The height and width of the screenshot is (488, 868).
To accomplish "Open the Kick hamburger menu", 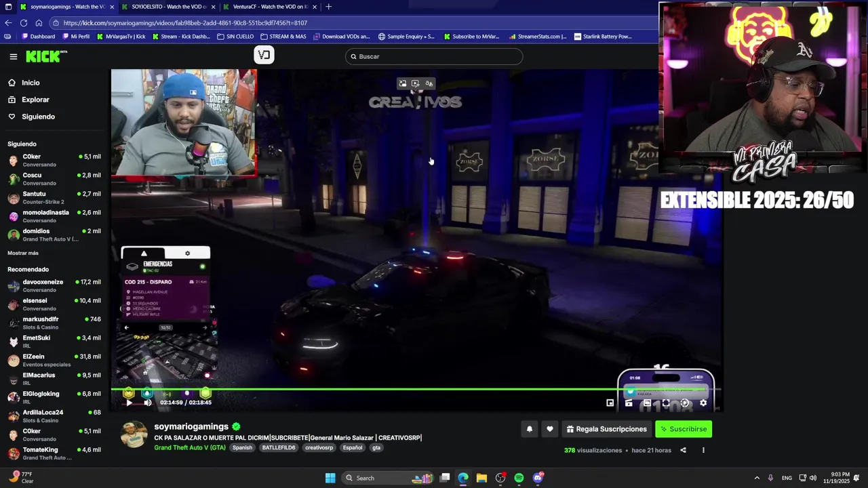I will [13, 57].
